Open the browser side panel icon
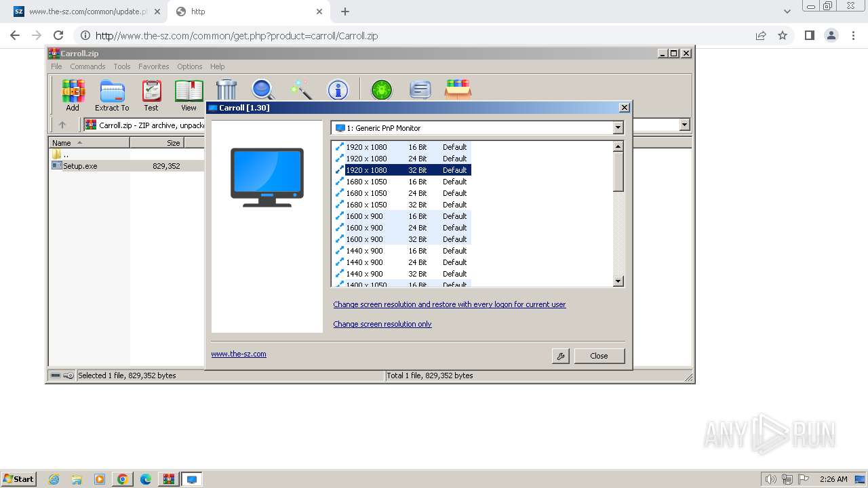The height and width of the screenshot is (488, 868). coord(809,35)
